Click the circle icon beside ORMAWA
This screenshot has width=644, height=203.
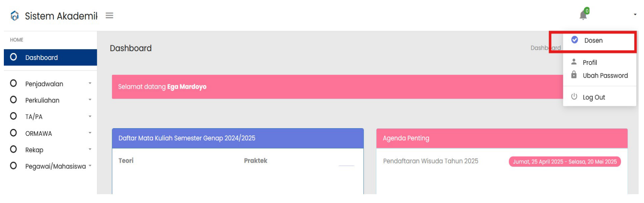click(13, 133)
